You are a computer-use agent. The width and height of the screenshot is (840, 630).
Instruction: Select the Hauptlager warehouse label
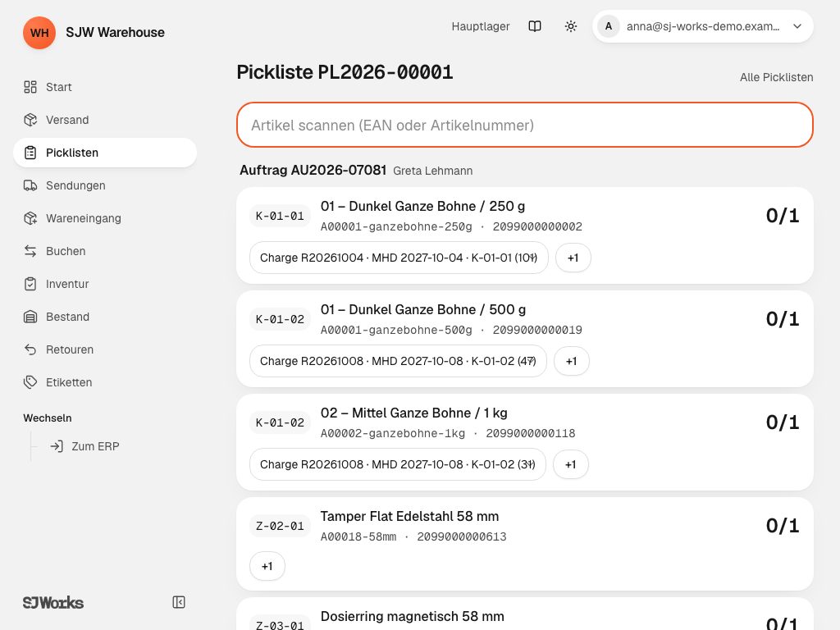coord(481,26)
